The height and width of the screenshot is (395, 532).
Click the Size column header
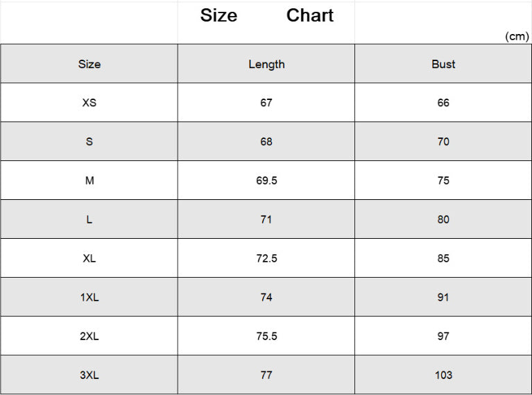click(89, 64)
